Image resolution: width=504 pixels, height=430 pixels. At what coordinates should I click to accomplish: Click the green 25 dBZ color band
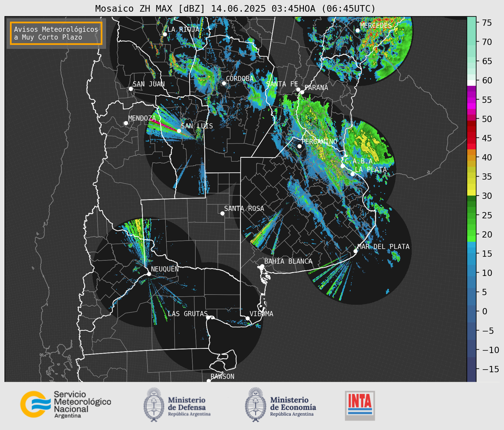coord(471,215)
